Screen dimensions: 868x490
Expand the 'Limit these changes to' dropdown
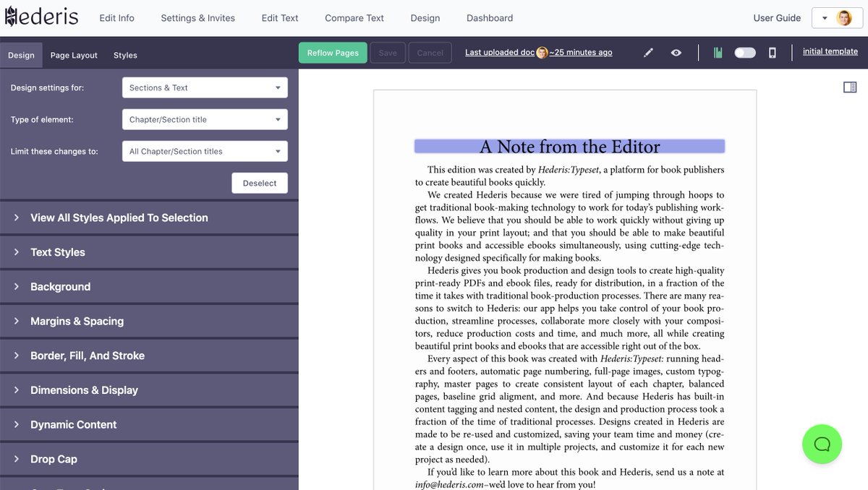pos(205,151)
